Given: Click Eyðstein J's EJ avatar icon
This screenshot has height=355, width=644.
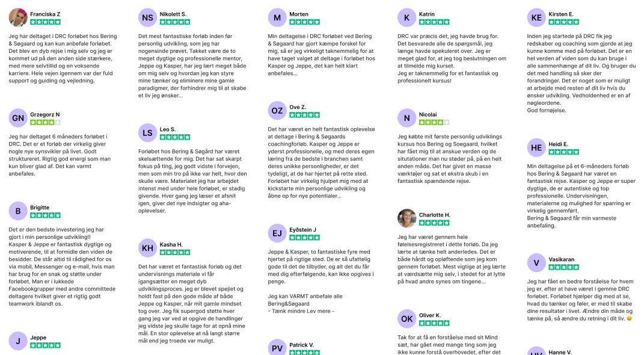Looking at the screenshot, I should pos(277,233).
